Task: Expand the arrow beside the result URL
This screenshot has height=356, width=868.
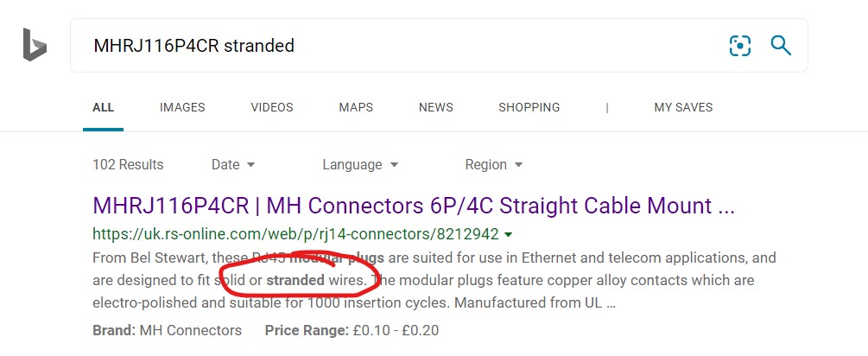Action: tap(508, 235)
